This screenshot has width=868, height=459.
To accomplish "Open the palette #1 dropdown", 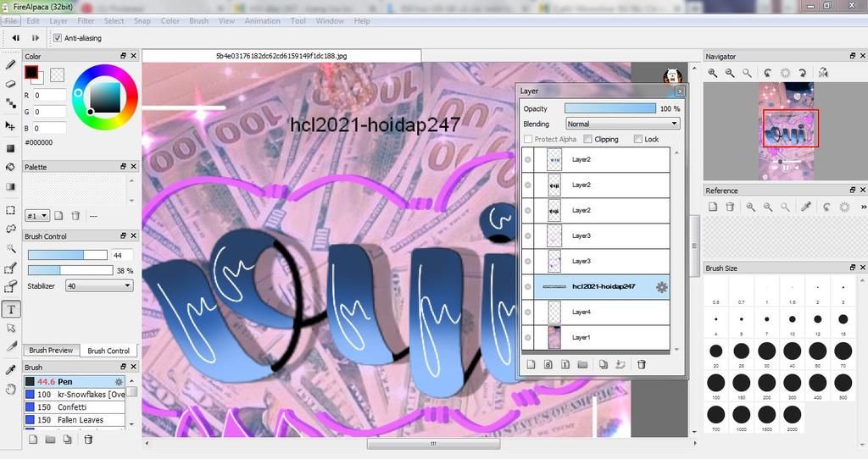I will point(37,216).
